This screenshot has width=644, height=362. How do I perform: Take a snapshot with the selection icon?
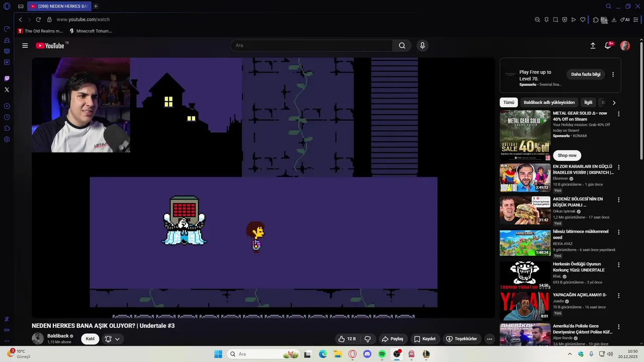(555, 20)
